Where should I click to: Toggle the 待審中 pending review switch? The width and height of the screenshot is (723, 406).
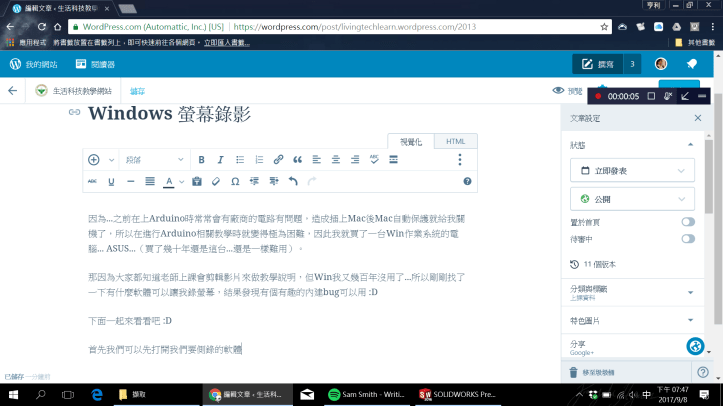pyautogui.click(x=688, y=239)
